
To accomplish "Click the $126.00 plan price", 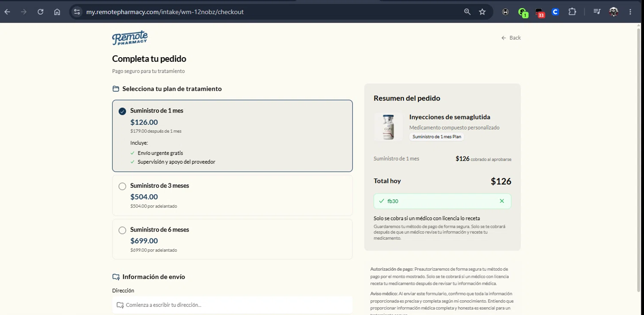I will click(144, 122).
